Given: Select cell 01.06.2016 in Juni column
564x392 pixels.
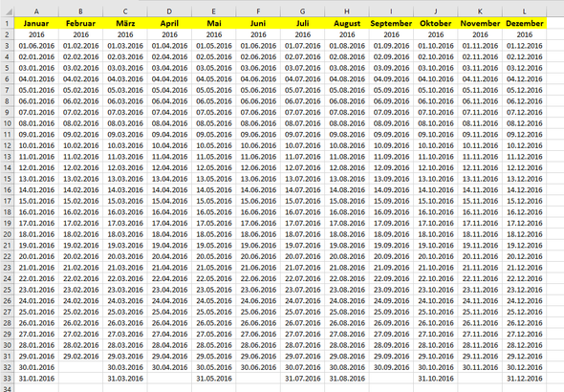Looking at the screenshot, I should tap(258, 46).
